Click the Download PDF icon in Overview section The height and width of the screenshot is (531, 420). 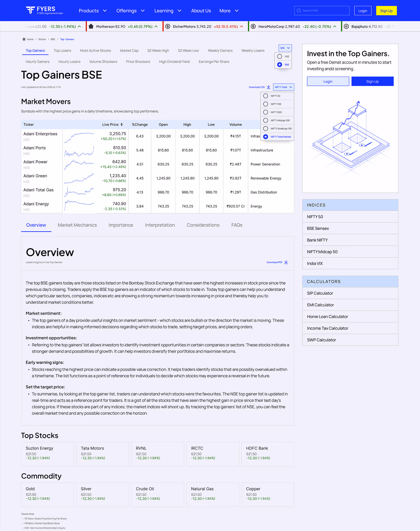286,262
